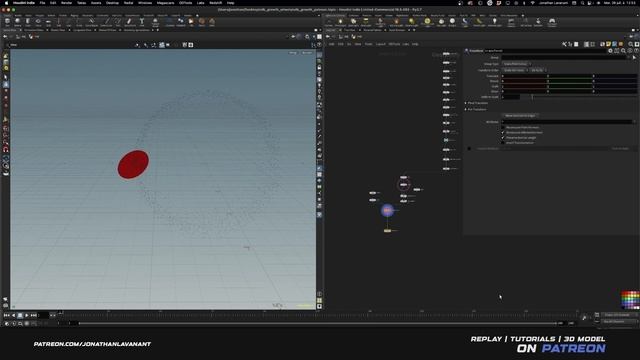This screenshot has width=640, height=360.
Task: Click Move Centroid to Origin button
Action: (x=520, y=116)
